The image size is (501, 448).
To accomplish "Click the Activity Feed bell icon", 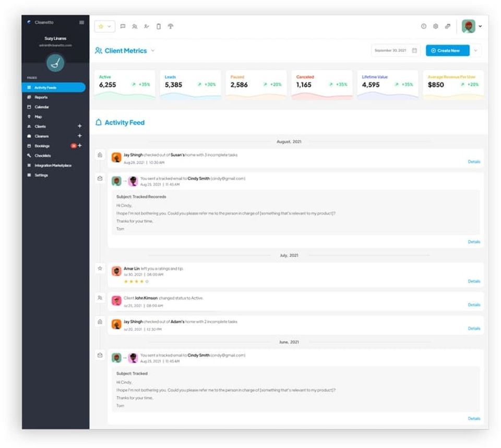I will [x=99, y=123].
